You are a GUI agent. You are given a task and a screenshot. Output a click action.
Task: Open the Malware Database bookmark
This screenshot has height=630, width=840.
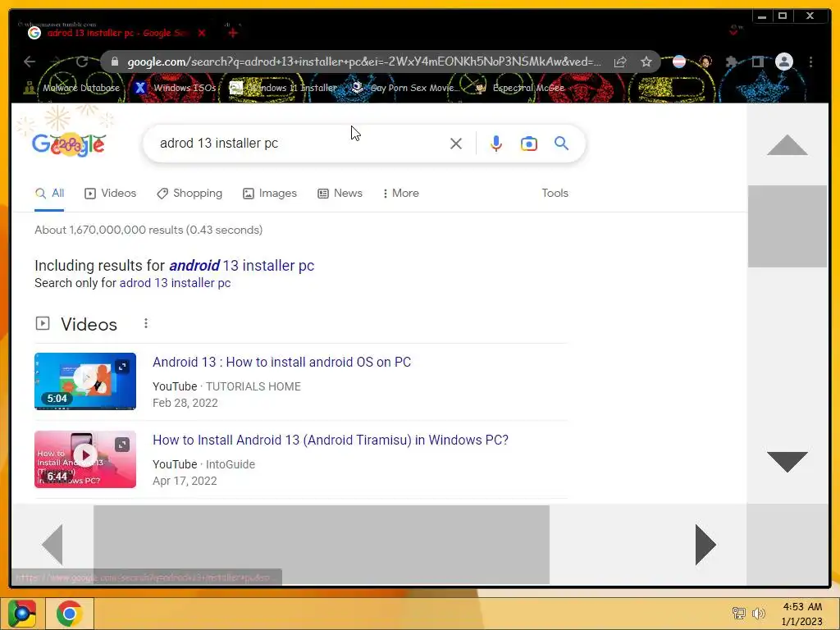[x=72, y=88]
